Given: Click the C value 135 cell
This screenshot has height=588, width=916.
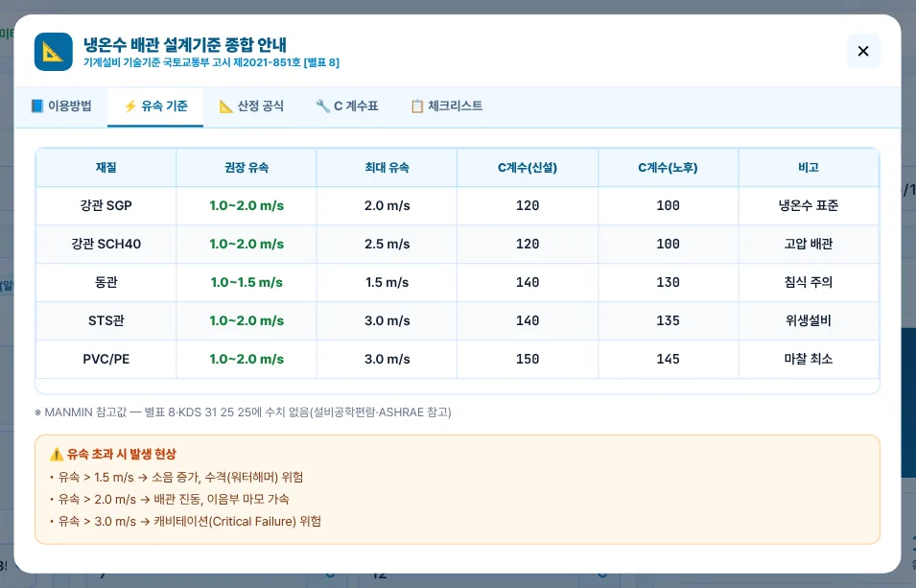Looking at the screenshot, I should tap(668, 320).
